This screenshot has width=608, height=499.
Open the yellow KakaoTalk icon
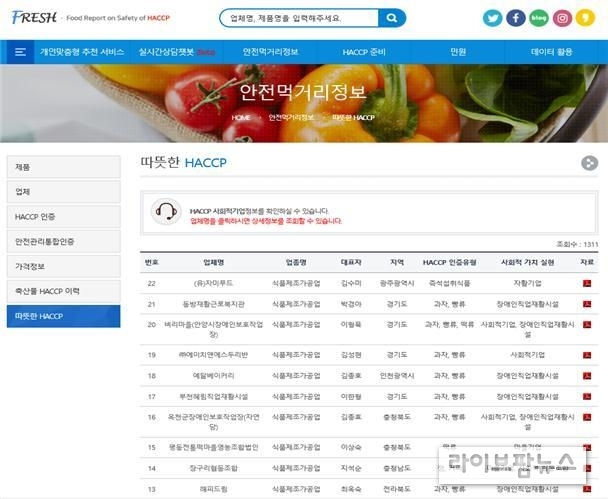pos(585,18)
